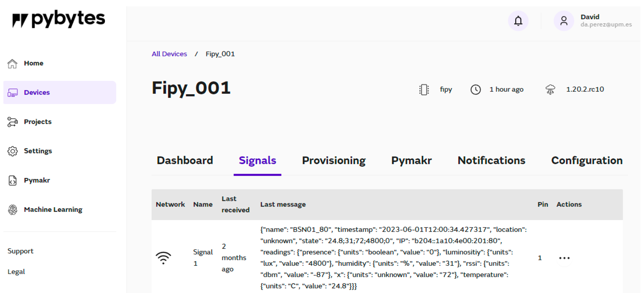Click the WiFi network icon for Signal 1
Image resolution: width=644 pixels, height=297 pixels.
coord(163,258)
